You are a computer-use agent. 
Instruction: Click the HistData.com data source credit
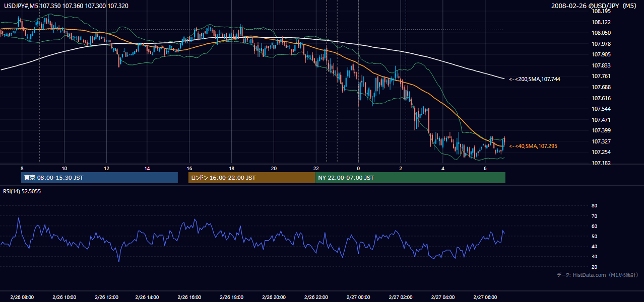597,275
